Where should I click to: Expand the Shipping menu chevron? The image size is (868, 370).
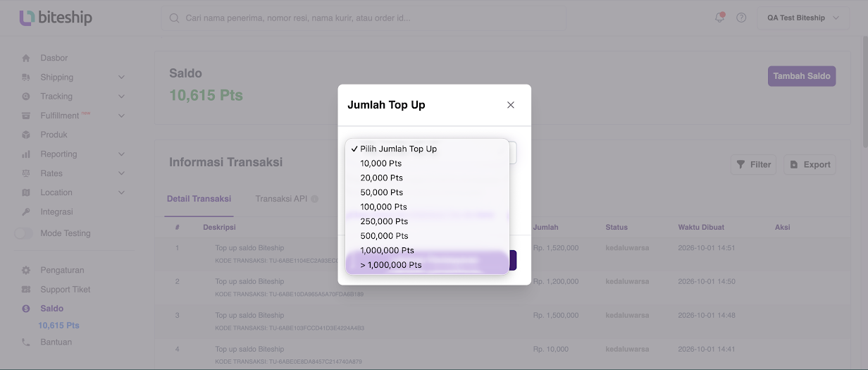(121, 77)
